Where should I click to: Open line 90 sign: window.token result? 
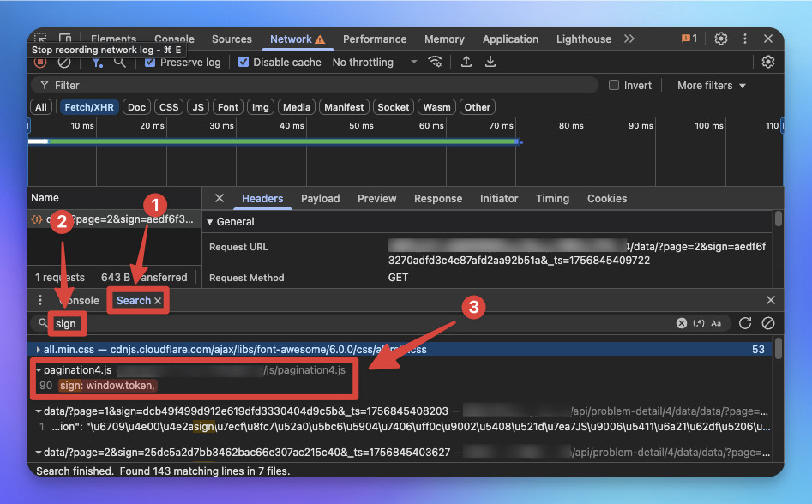[107, 386]
